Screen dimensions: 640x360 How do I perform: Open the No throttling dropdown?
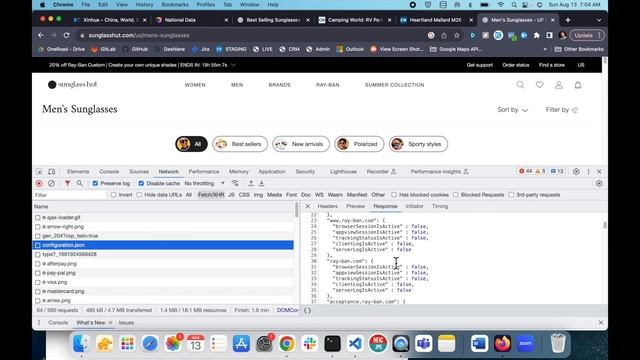(204, 184)
